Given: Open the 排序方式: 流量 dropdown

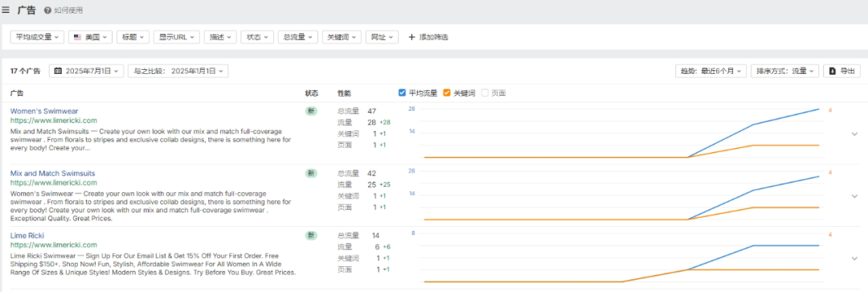Looking at the screenshot, I should pos(785,71).
